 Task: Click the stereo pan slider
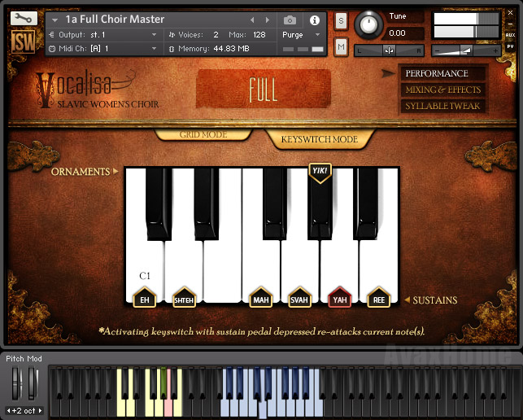pos(389,50)
